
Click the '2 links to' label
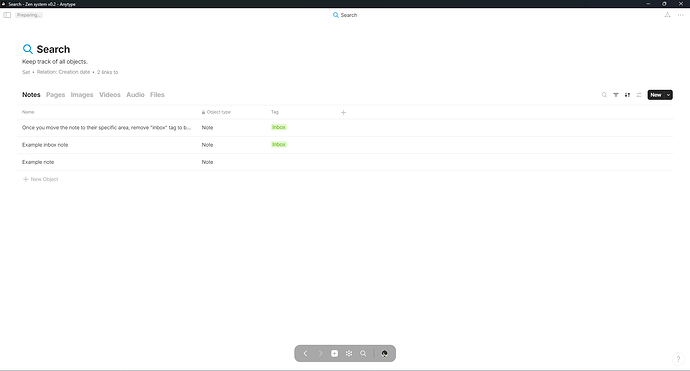coord(108,72)
